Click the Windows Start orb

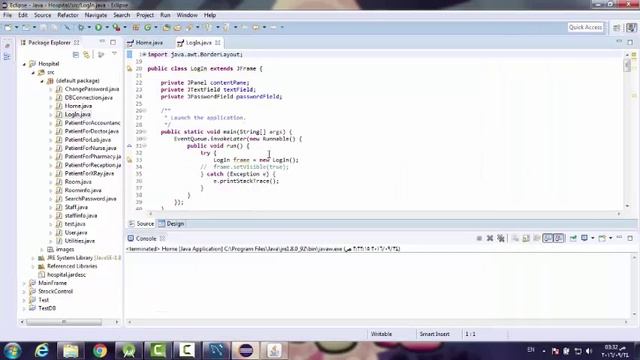pos(12,351)
